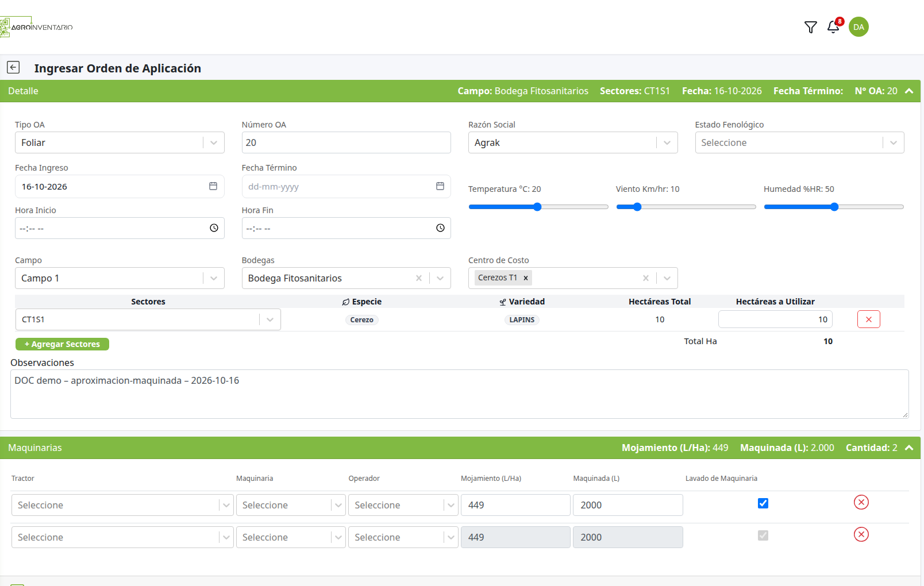Open the filter funnel icon
The image size is (924, 586).
coord(810,27)
